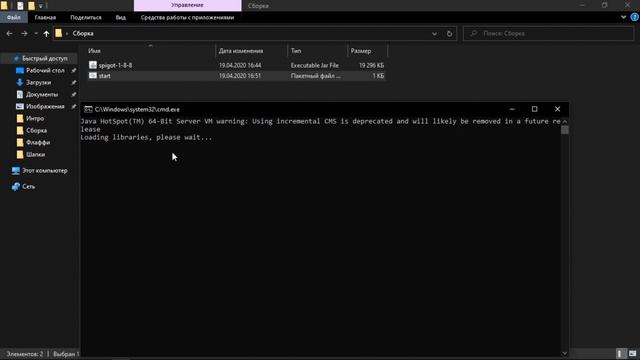Expand the ribbon with the chevron
The width and height of the screenshot is (640, 360).
[x=623, y=17]
